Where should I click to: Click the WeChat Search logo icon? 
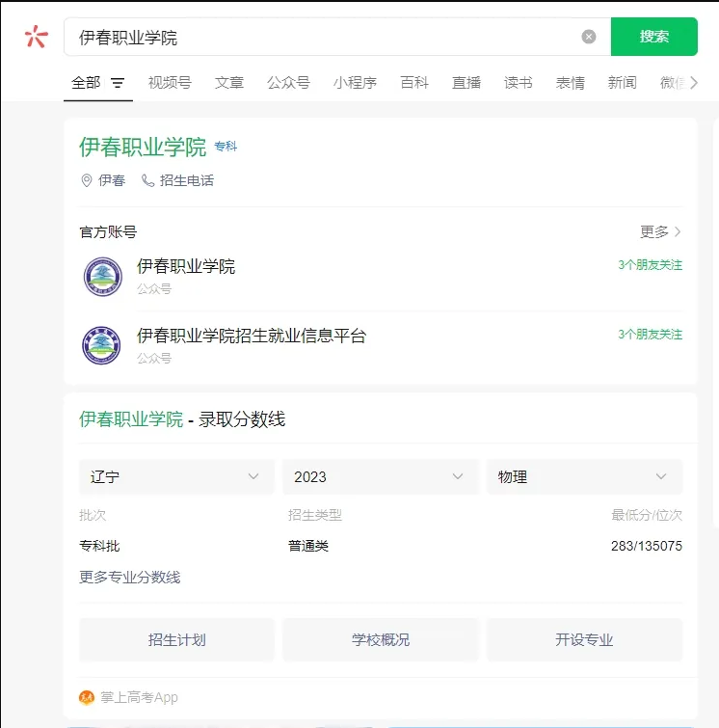pyautogui.click(x=36, y=37)
